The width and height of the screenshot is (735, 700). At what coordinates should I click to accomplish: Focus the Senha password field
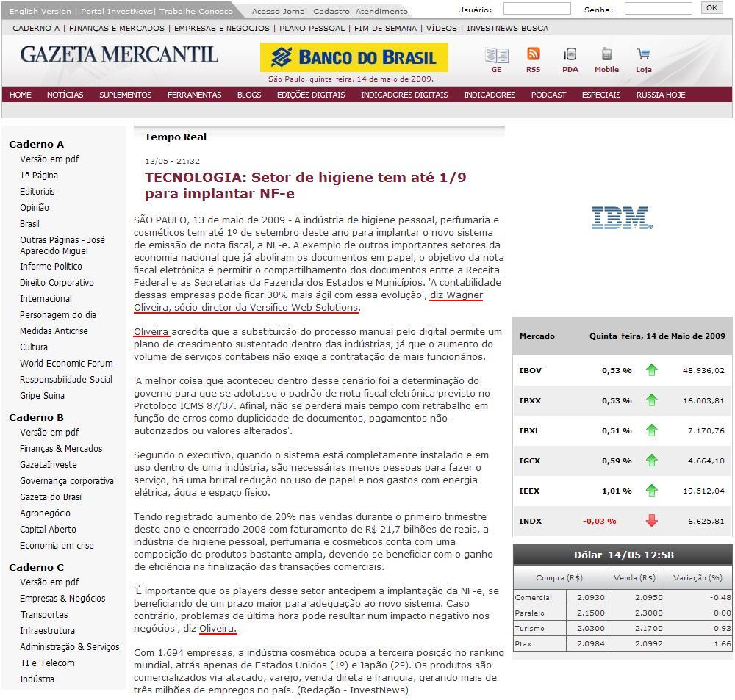point(658,9)
